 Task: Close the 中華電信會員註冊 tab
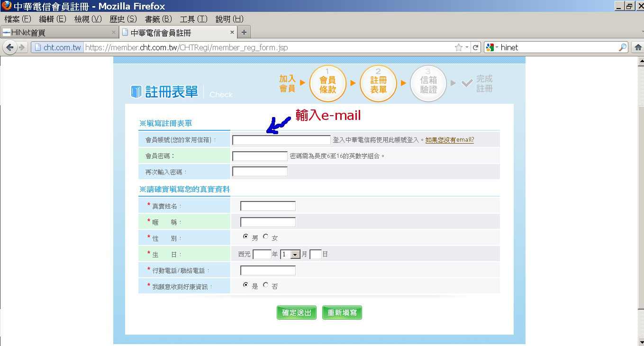tap(232, 32)
